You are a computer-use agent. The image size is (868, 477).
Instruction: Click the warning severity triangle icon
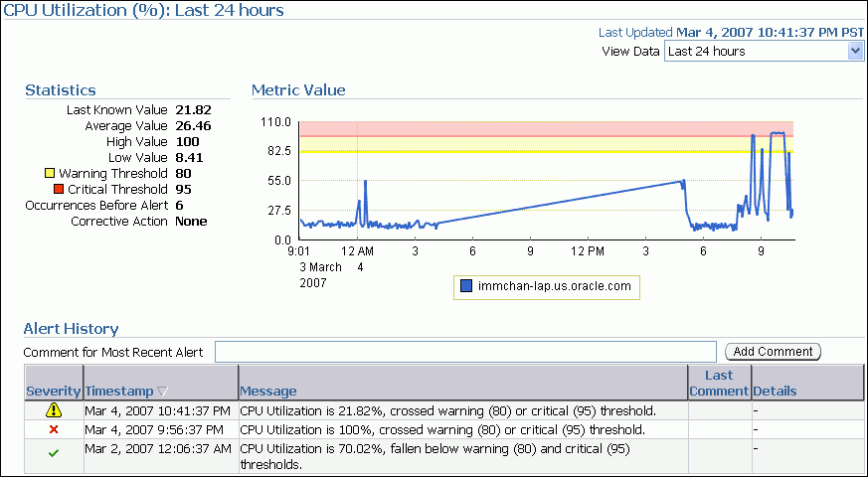tap(54, 410)
